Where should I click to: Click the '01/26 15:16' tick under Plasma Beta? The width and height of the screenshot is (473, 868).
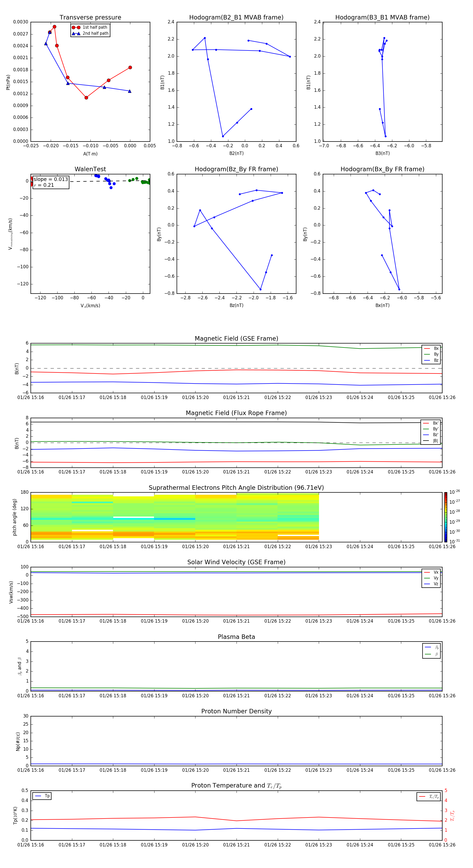(x=31, y=696)
